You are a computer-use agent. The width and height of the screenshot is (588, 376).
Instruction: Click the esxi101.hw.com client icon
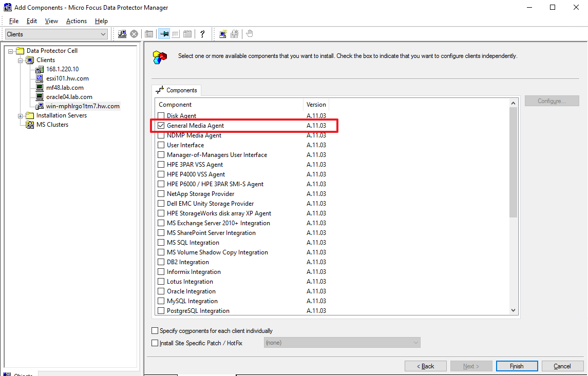[x=40, y=78]
